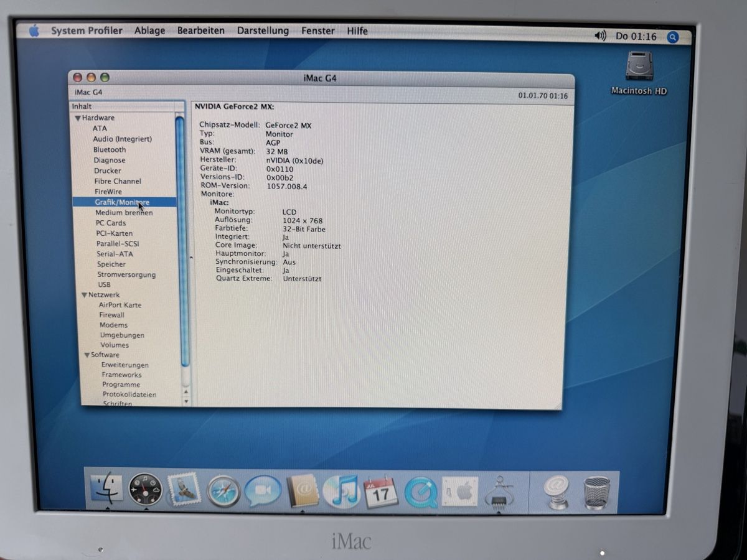Select Stromversorgung in the sidebar
Screen dimensions: 747x560
[x=126, y=274]
